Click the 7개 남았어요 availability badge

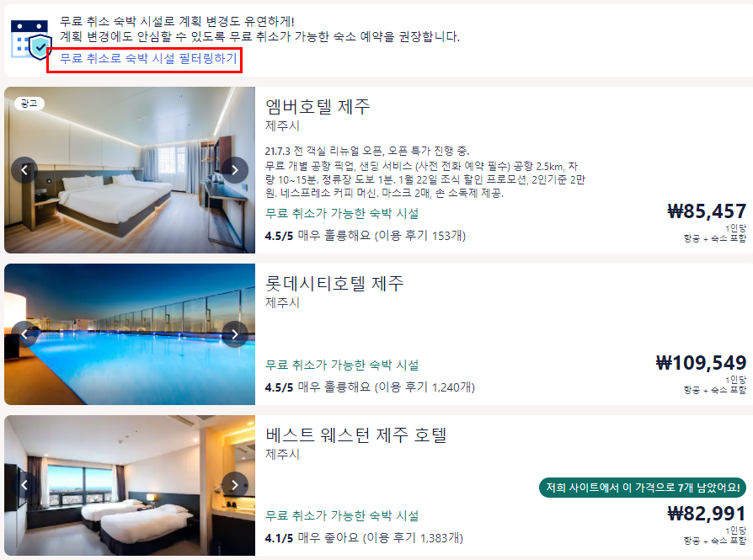(x=643, y=488)
